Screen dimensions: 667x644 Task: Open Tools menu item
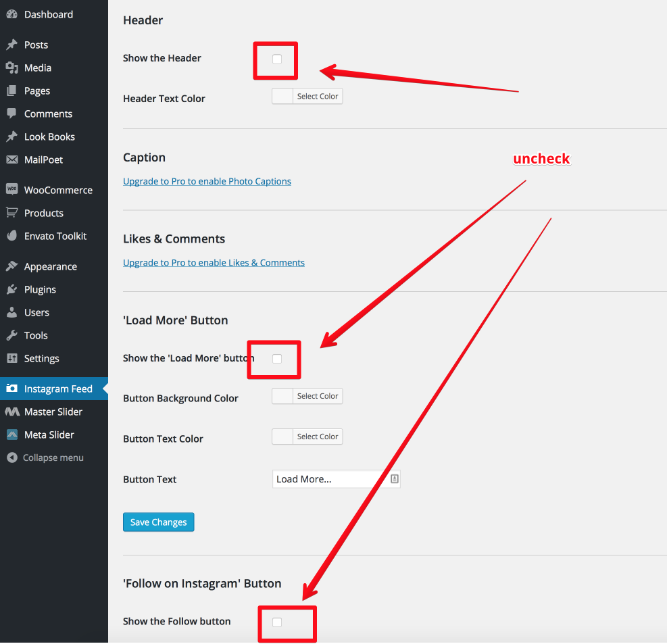point(54,335)
